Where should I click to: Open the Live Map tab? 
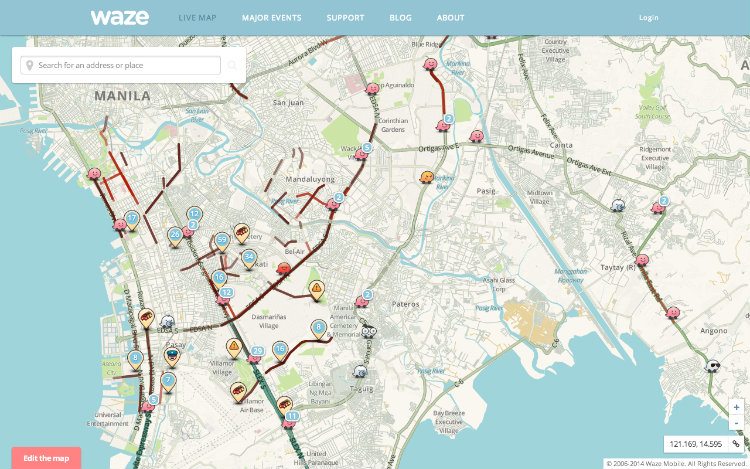[x=197, y=18]
